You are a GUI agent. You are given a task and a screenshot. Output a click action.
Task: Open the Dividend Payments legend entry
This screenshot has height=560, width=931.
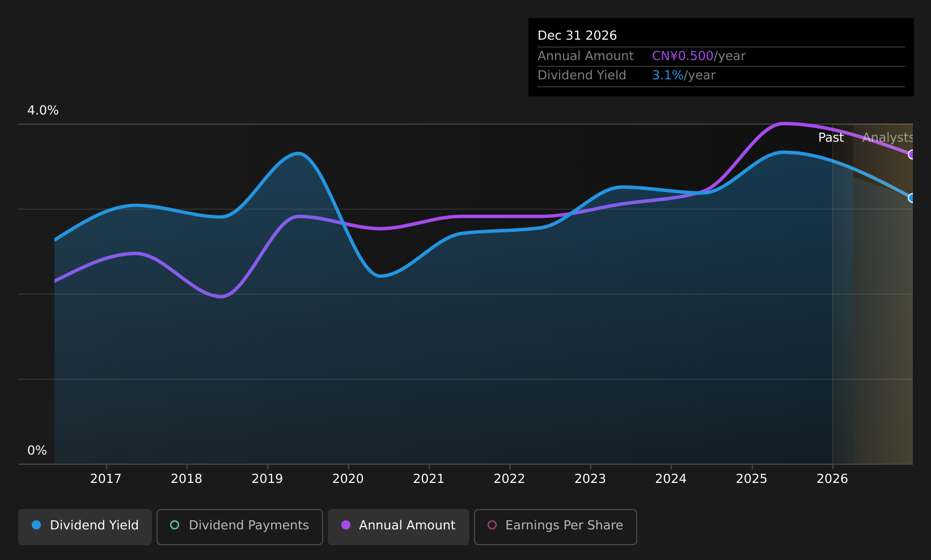coord(239,525)
